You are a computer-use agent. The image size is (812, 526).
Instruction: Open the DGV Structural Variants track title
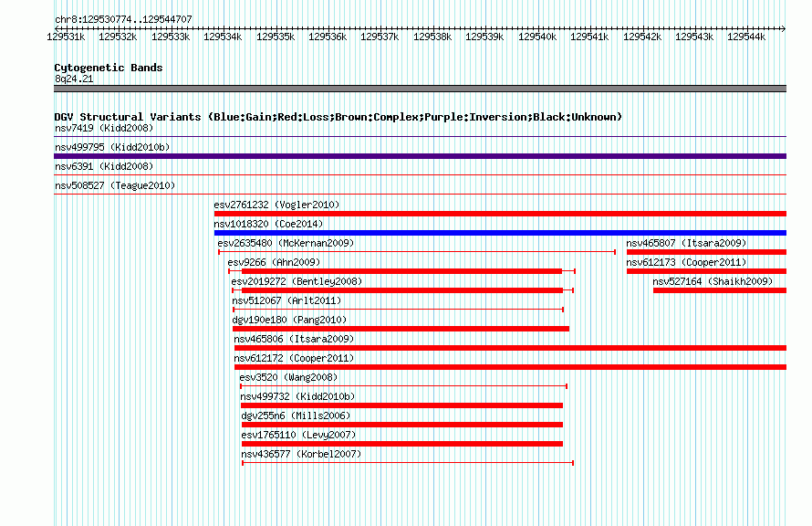338,117
